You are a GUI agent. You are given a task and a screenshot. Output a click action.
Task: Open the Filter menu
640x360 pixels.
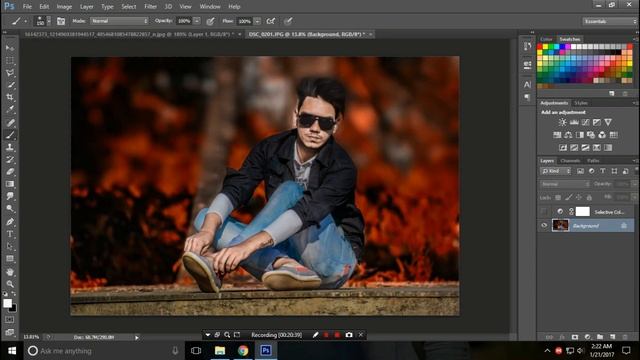point(150,7)
